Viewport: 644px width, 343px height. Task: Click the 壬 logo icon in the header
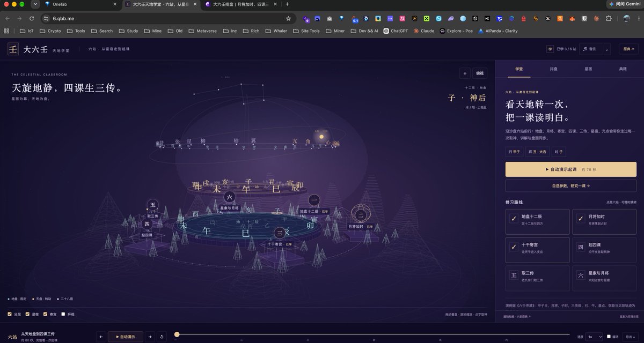(x=13, y=49)
